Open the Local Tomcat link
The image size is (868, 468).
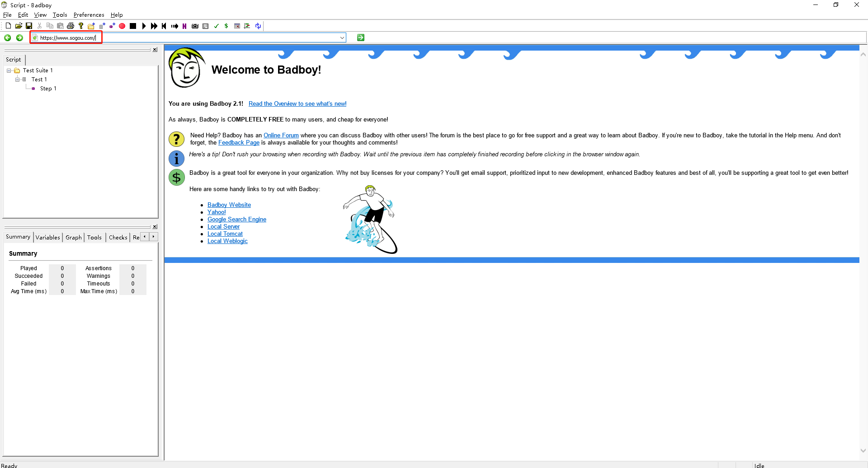[225, 234]
